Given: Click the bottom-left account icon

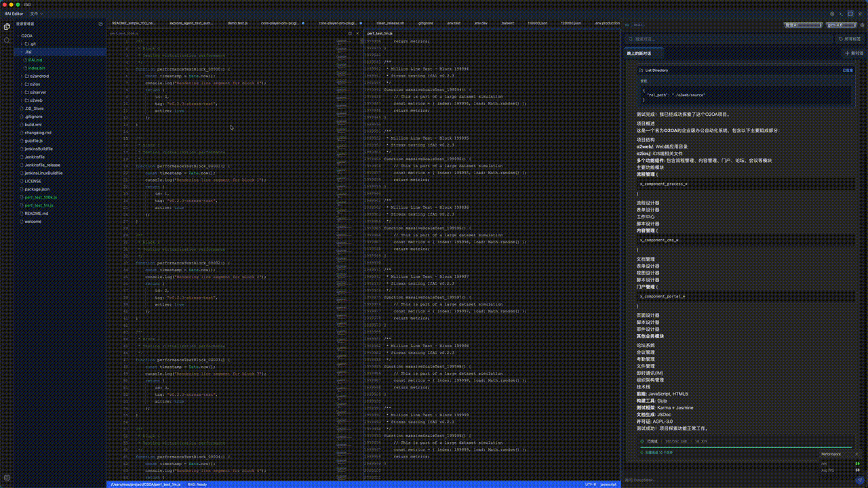Looking at the screenshot, I should pos(7,477).
